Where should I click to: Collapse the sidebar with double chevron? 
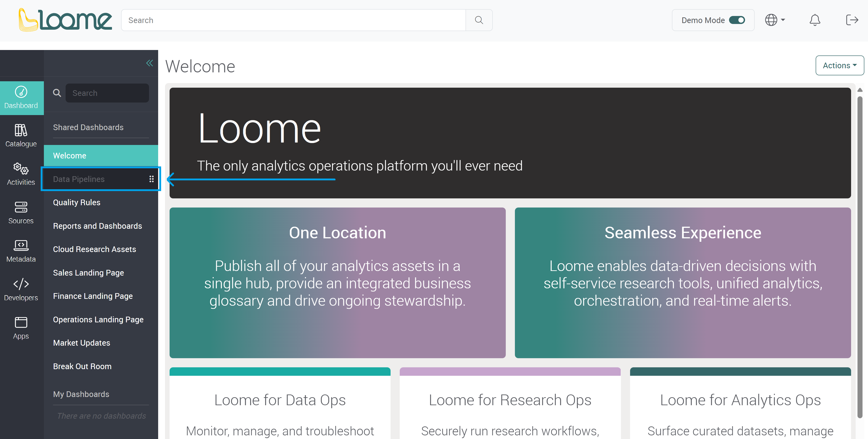150,63
